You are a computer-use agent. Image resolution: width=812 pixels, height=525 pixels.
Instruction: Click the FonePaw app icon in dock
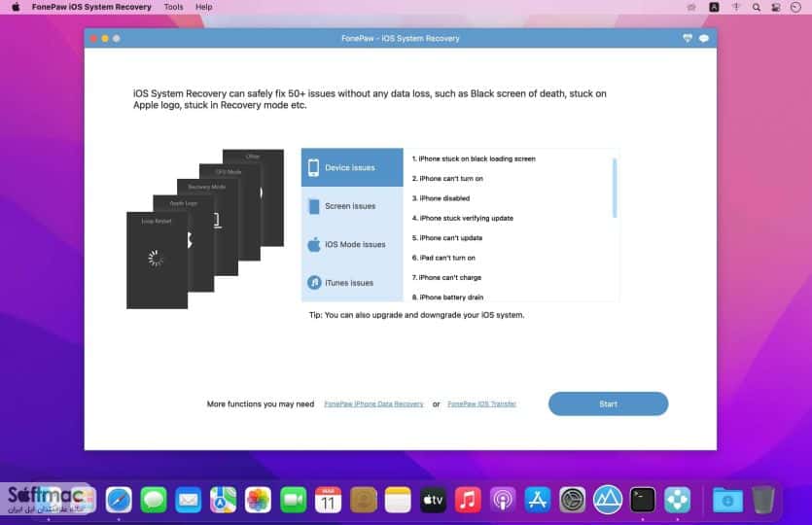(678, 500)
